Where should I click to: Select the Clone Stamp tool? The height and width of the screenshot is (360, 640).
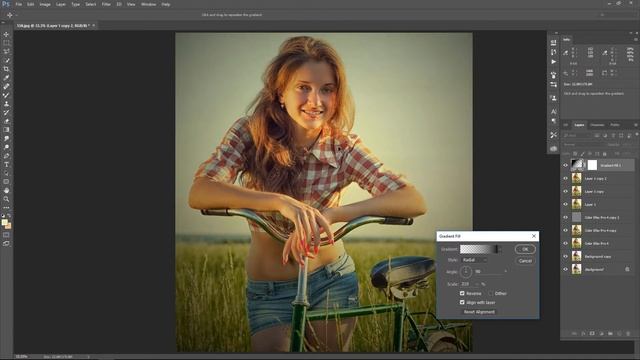click(6, 104)
